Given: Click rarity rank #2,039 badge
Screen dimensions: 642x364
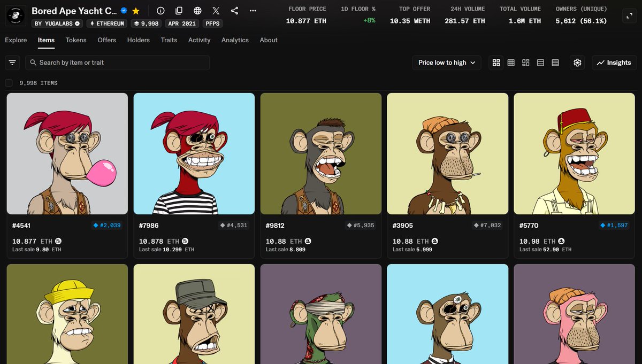Looking at the screenshot, I should click(107, 226).
